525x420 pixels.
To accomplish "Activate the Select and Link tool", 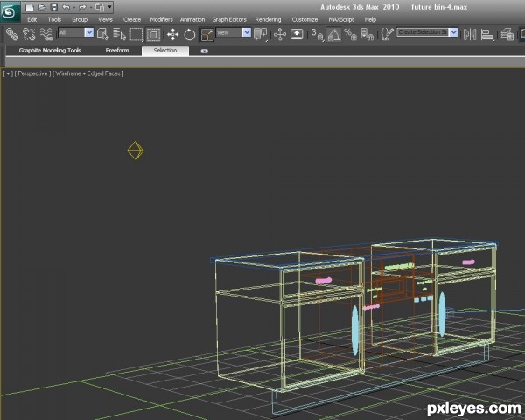I will coord(12,34).
